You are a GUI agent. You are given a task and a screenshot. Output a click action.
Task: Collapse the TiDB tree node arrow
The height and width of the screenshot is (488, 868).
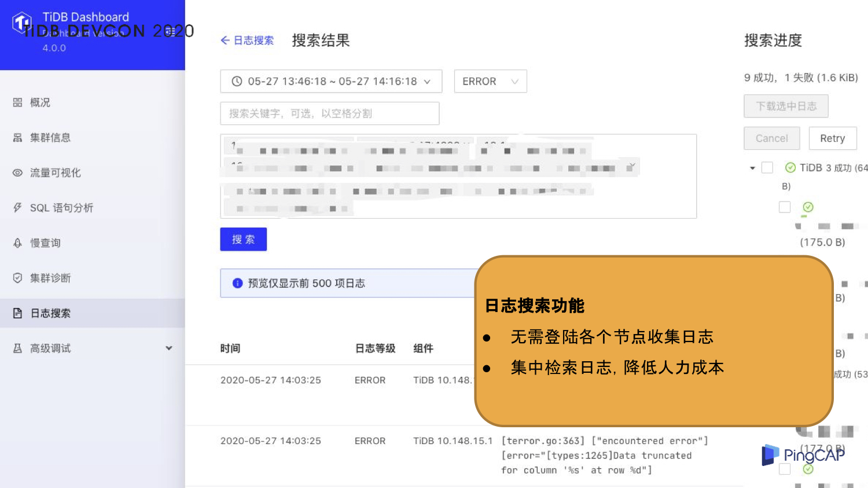click(x=752, y=168)
